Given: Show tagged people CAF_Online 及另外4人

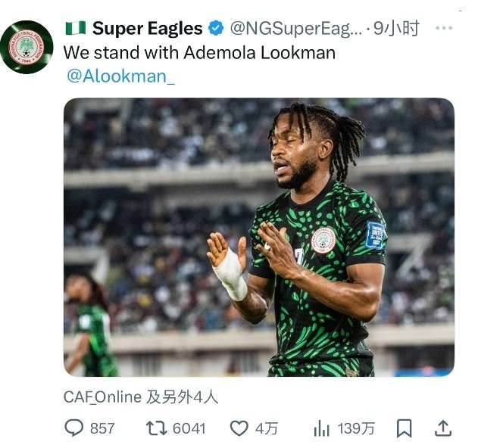Looking at the screenshot, I should click(x=141, y=397).
